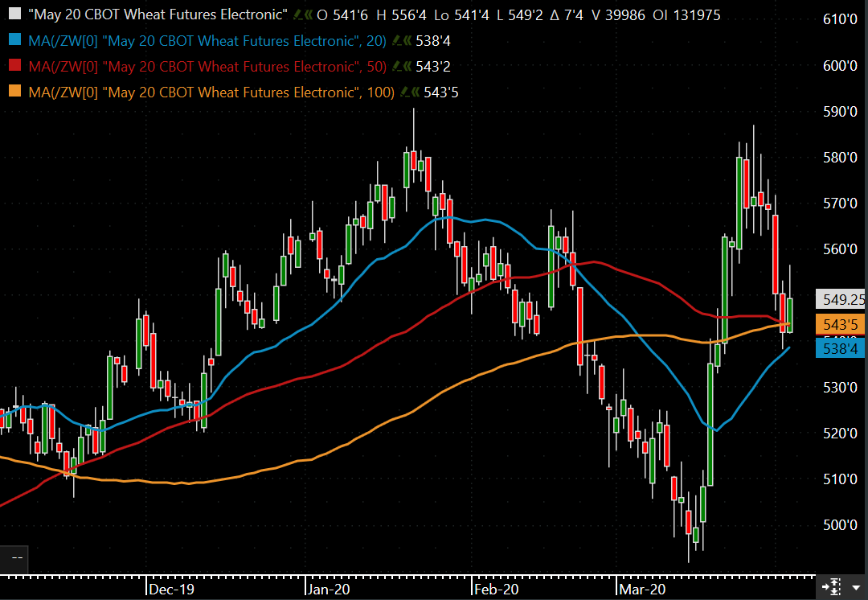The image size is (868, 600).
Task: Click the 590'0 price axis label
Action: click(x=841, y=111)
